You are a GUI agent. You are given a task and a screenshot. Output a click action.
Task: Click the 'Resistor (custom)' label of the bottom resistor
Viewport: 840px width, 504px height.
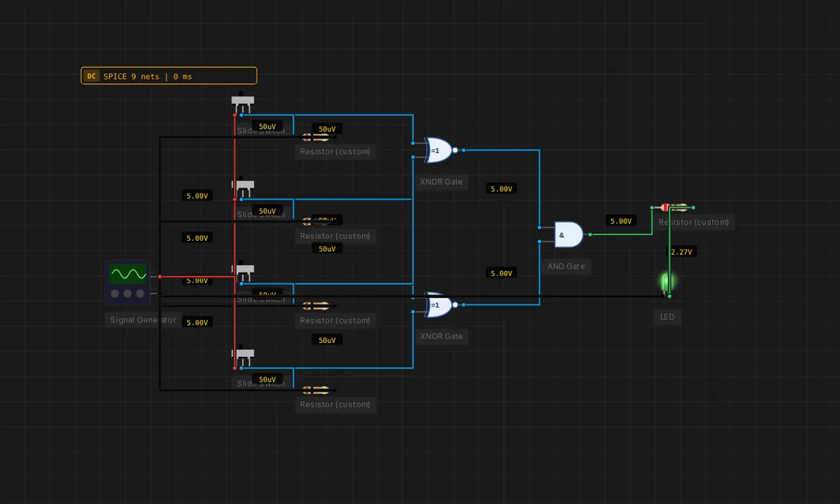point(335,404)
